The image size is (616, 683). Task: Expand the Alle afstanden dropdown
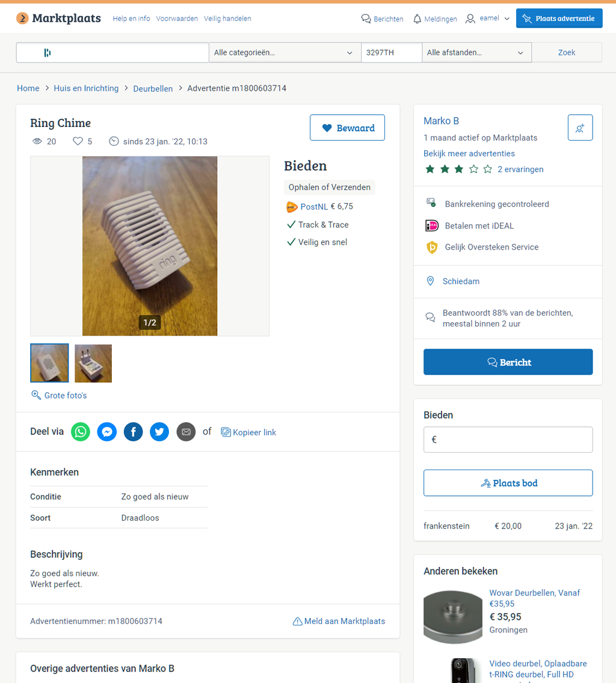[x=477, y=52]
